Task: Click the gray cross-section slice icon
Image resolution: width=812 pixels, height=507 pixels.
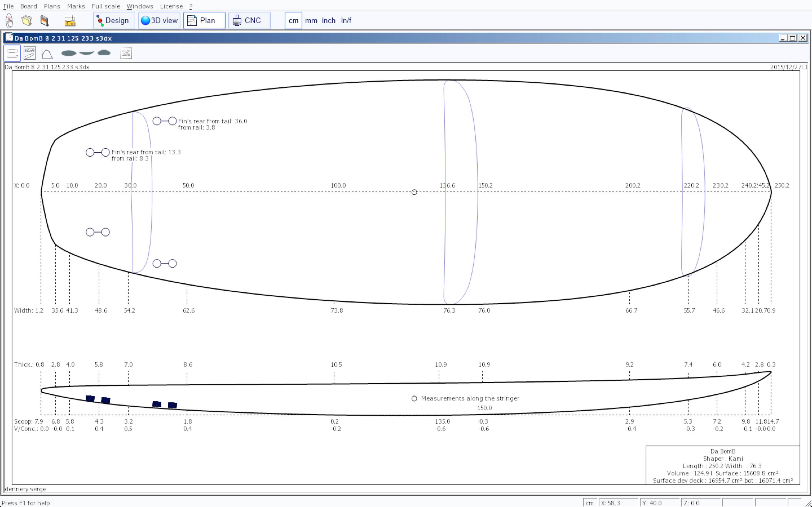Action: pyautogui.click(x=104, y=53)
